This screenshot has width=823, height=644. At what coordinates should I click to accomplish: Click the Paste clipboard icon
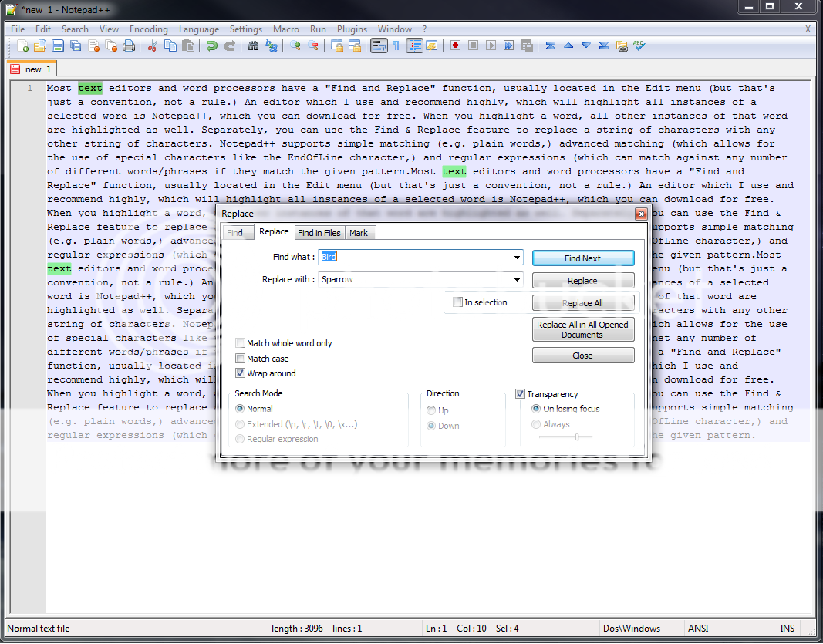coord(188,46)
